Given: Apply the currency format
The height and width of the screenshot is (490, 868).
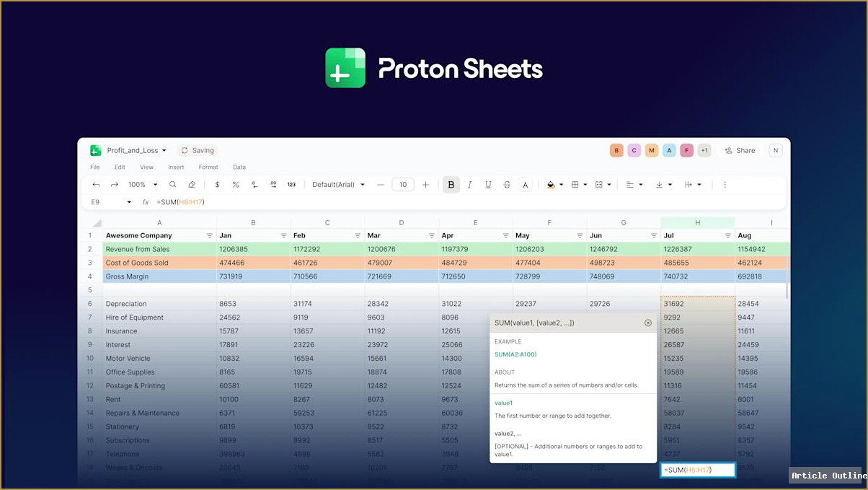Looking at the screenshot, I should click(217, 184).
